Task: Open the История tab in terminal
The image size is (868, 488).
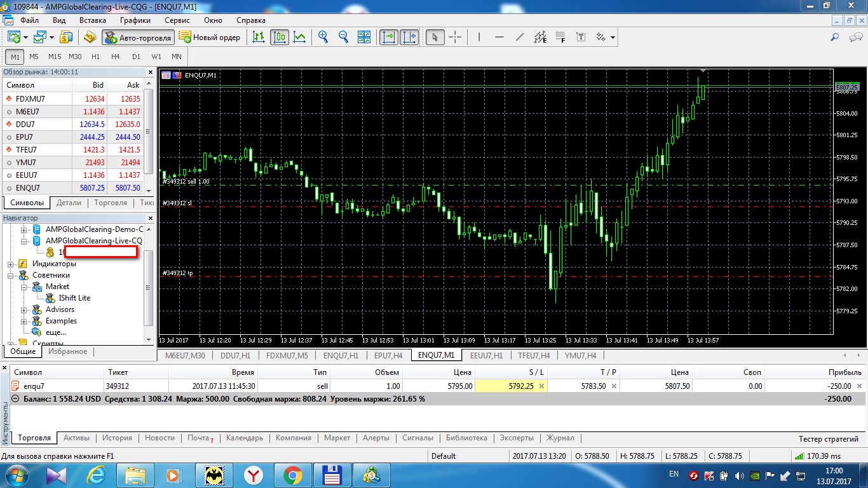Action: click(118, 438)
